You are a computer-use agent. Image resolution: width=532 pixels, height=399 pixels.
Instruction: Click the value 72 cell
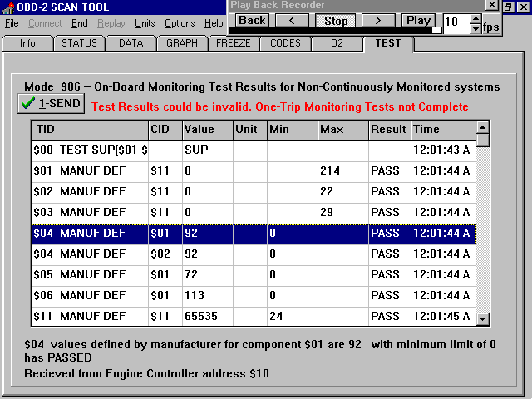coord(208,275)
